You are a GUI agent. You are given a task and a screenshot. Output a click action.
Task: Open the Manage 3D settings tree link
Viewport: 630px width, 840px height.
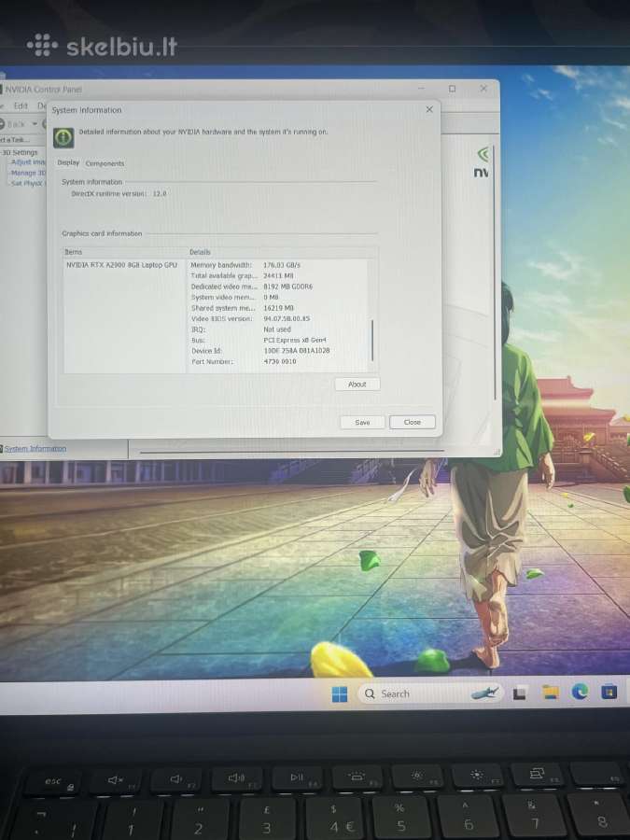[28, 173]
